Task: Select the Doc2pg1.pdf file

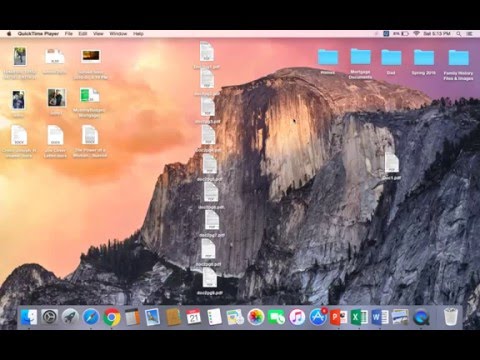Action: click(x=207, y=55)
